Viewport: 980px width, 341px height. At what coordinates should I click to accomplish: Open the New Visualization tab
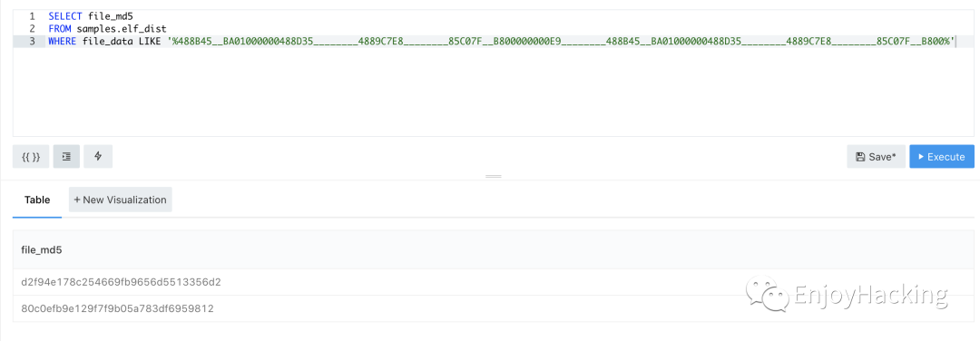pyautogui.click(x=120, y=200)
